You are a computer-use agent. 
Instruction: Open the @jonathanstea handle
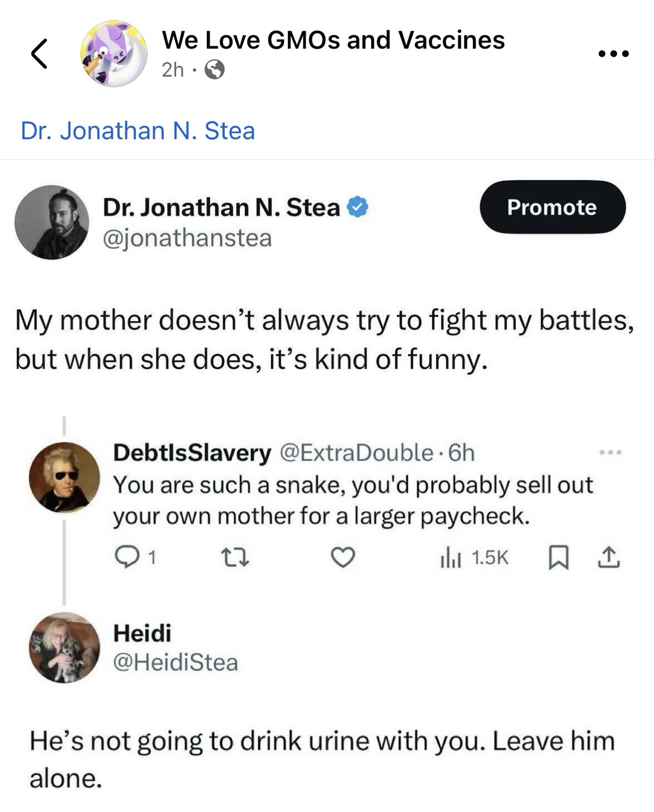[187, 238]
